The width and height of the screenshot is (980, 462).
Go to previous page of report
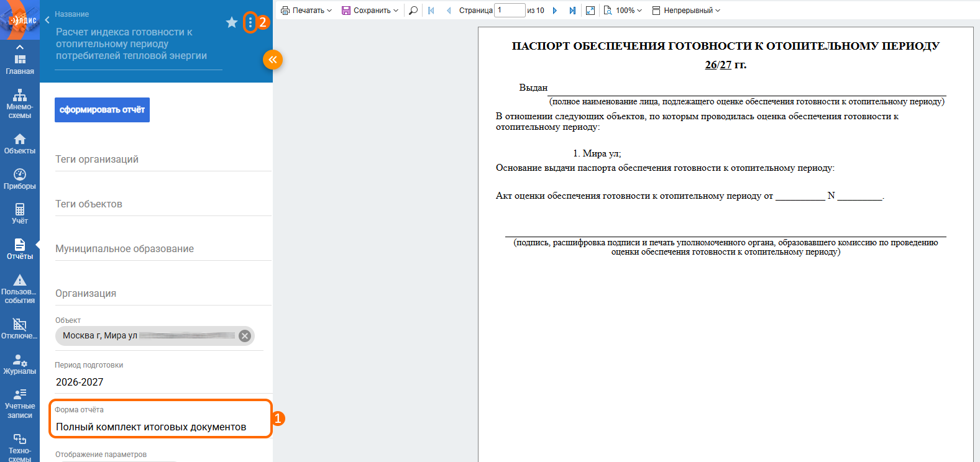click(449, 11)
